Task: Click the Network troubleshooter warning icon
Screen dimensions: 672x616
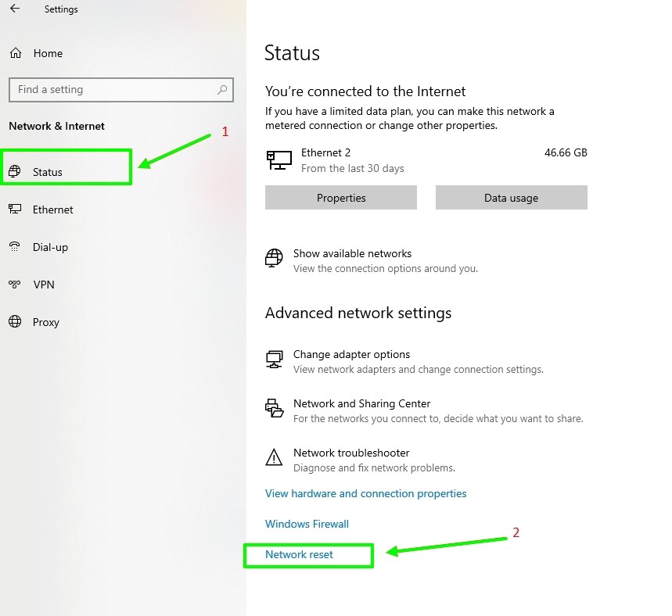Action: pyautogui.click(x=274, y=457)
